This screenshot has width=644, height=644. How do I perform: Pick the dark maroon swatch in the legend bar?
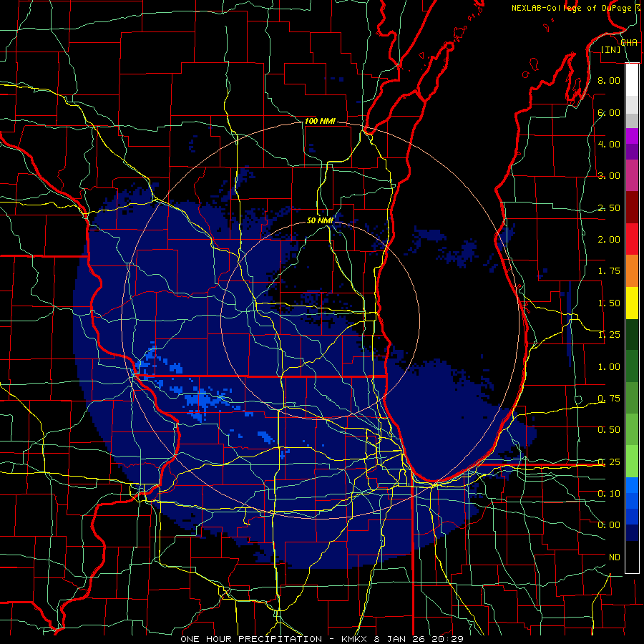click(632, 208)
